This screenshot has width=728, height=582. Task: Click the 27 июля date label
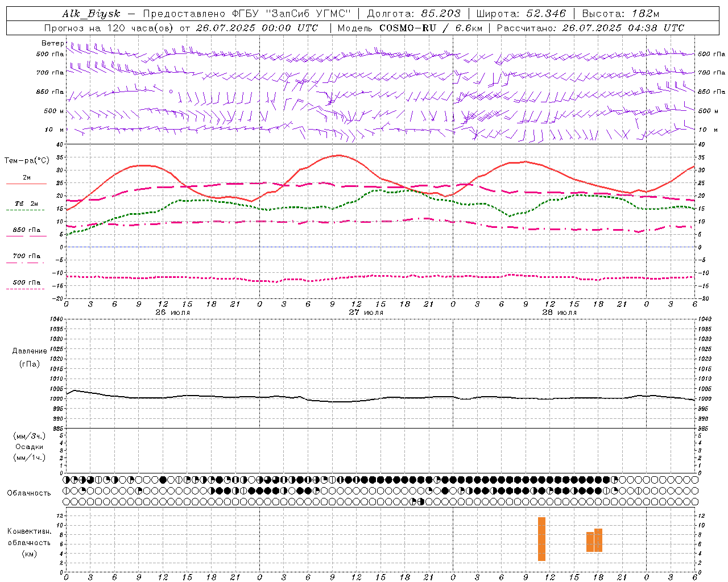tap(366, 312)
